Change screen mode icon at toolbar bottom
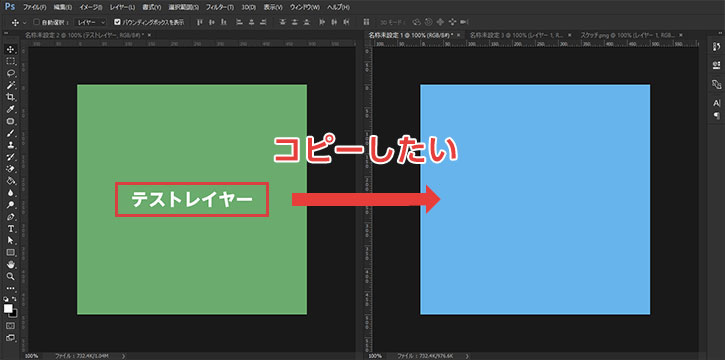Screen dimensions: 725x360 pos(11,338)
